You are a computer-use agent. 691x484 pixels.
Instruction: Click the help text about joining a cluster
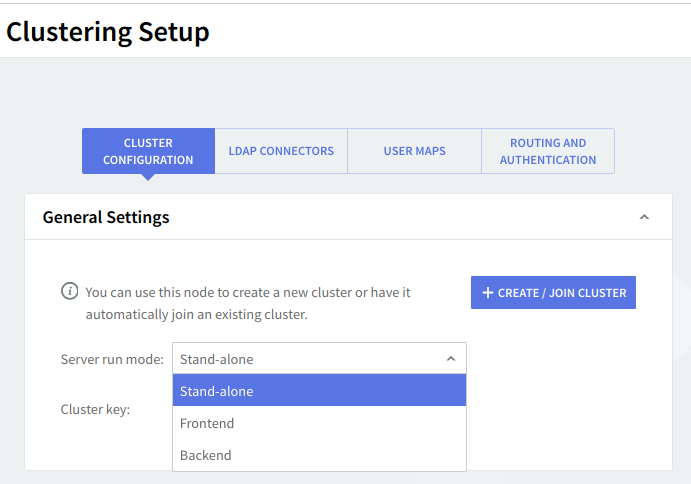click(248, 303)
